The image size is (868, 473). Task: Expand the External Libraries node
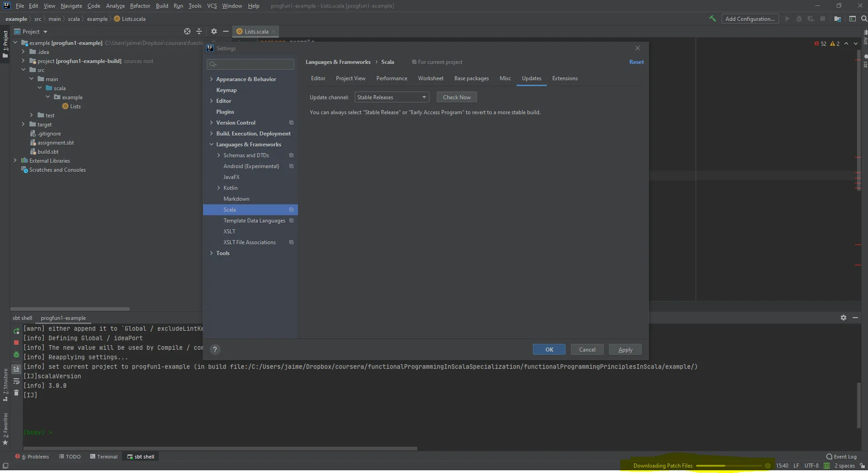[15, 160]
